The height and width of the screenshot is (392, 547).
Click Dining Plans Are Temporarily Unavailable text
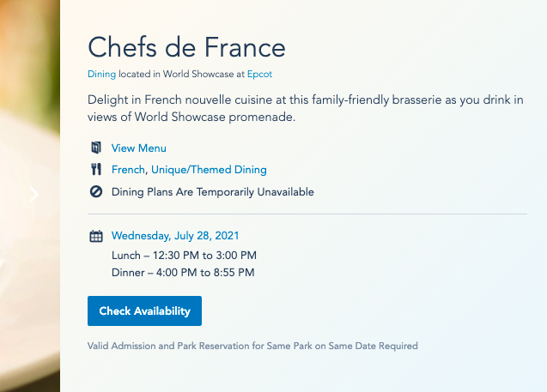click(213, 191)
